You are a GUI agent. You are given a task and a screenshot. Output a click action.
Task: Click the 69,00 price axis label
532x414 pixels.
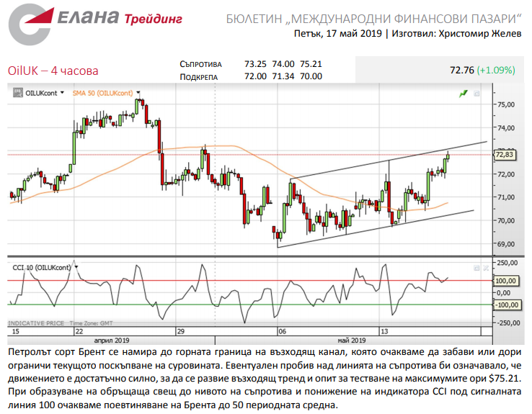[506, 244]
